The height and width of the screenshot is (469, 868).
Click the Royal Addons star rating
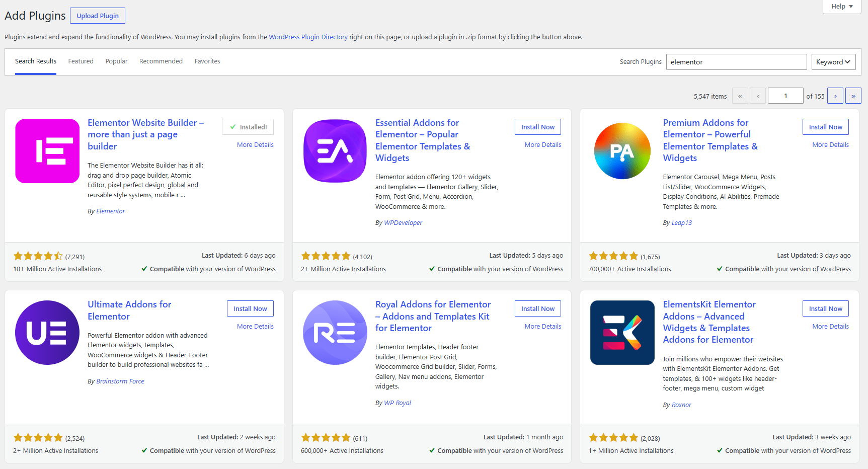pyautogui.click(x=326, y=437)
